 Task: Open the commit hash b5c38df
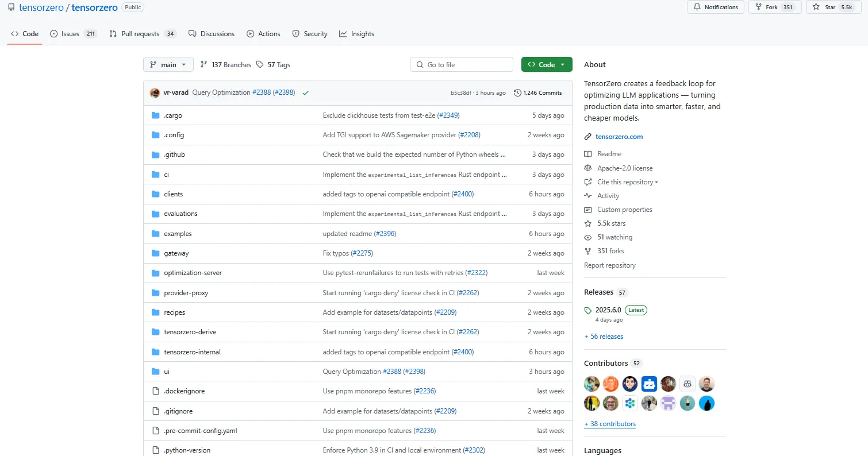461,93
